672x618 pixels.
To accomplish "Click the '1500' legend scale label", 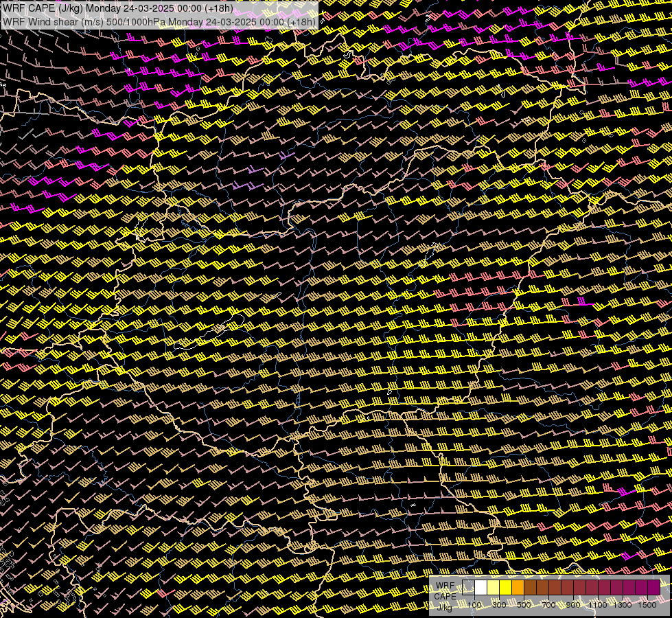I will coord(647,605).
